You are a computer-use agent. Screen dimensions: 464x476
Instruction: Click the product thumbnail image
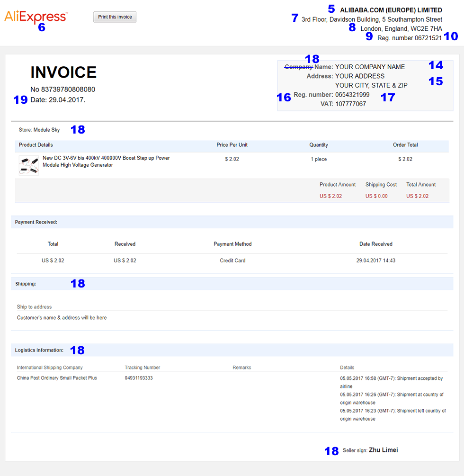click(x=29, y=165)
